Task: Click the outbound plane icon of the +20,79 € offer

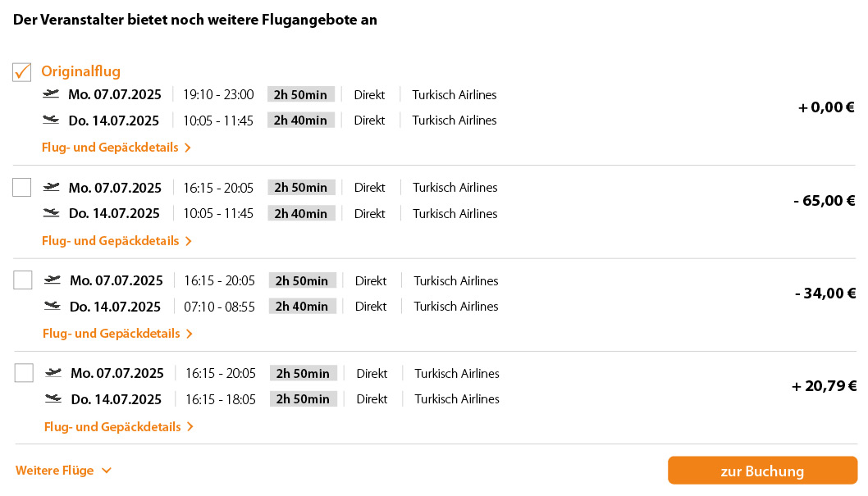Action: 53,373
